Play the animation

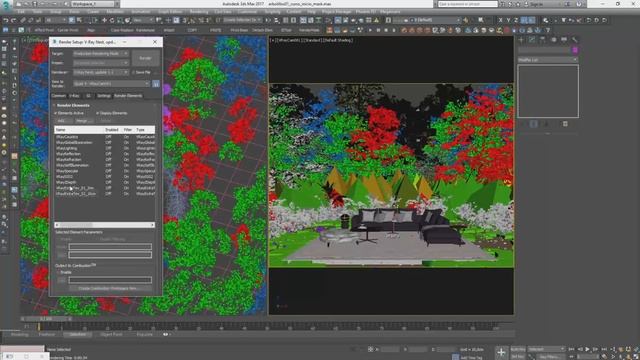587,349
